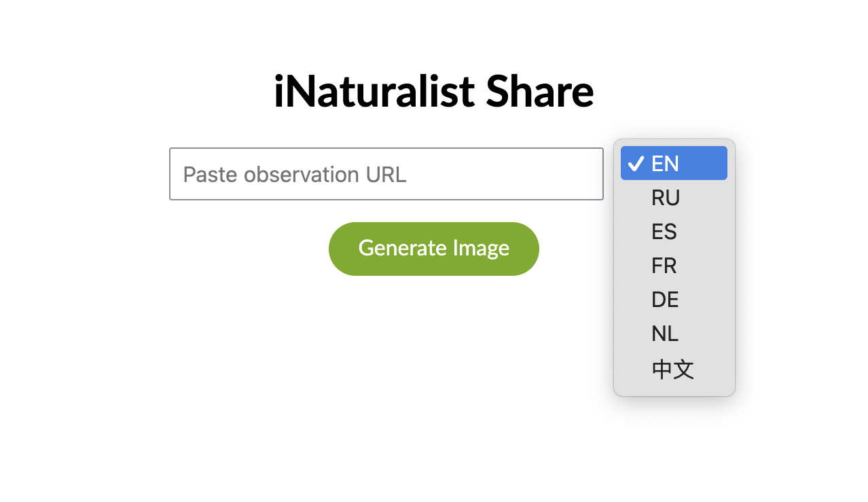This screenshot has width=868, height=502.
Task: Focus the Paste observation URL field
Action: (386, 175)
